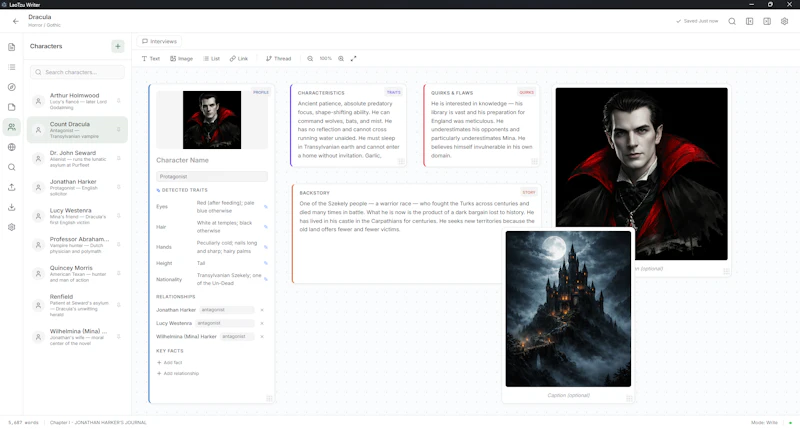Open Jonathan Harker relationship type field
Image resolution: width=800 pixels, height=430 pixels.
tap(227, 310)
